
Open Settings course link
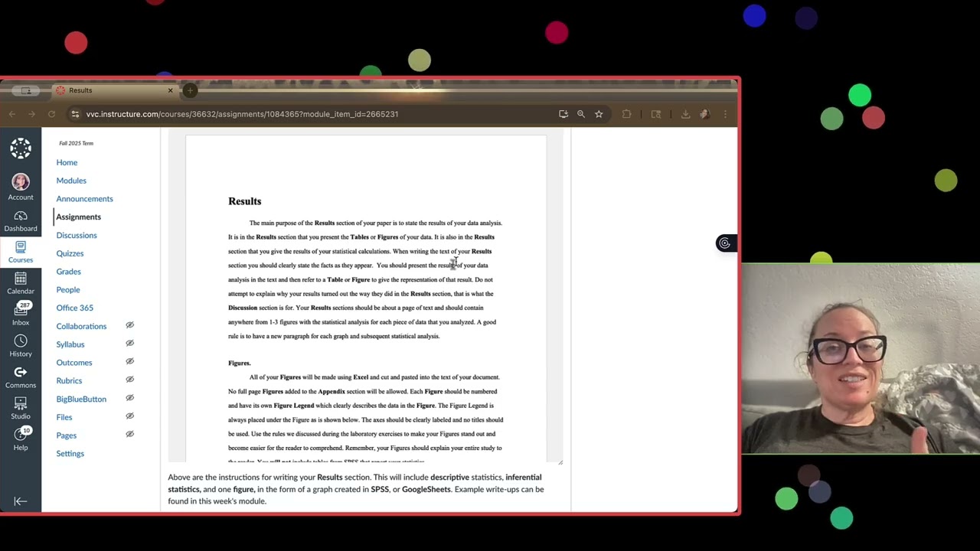[70, 454]
